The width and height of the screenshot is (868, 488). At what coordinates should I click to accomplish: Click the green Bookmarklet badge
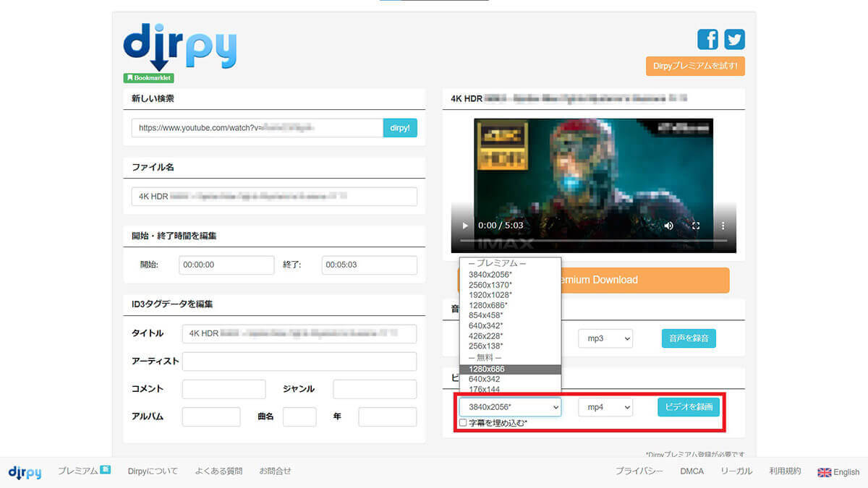point(148,77)
